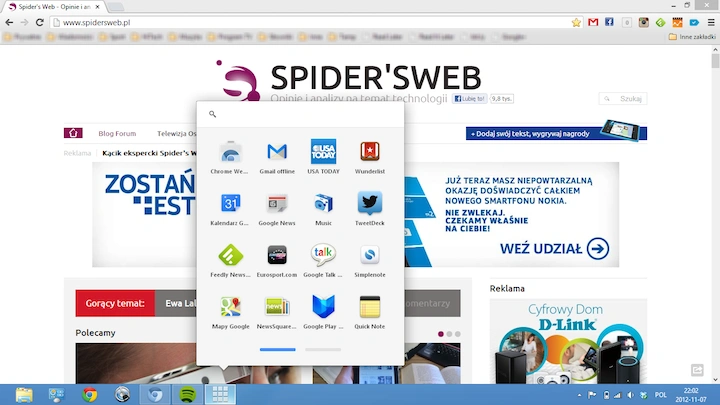The height and width of the screenshot is (405, 720).
Task: Open File Explorer from taskbar
Action: coord(24,394)
